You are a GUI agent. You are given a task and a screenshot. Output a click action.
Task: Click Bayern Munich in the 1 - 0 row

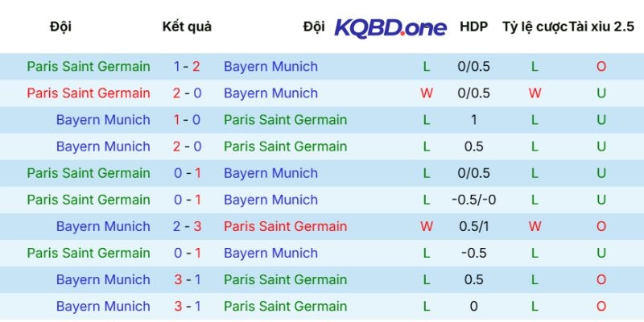coord(103,120)
